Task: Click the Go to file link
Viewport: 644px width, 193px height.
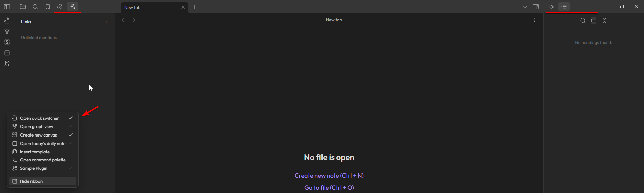Action: tap(329, 188)
